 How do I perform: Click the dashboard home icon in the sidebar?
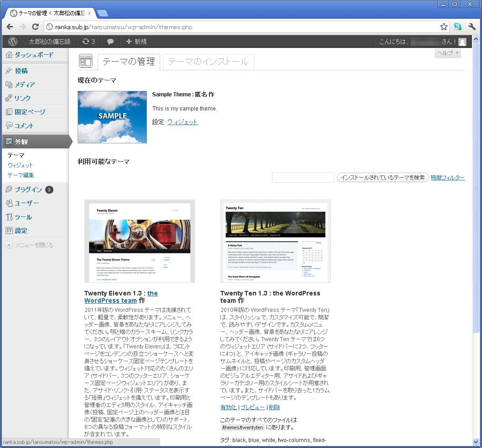(x=9, y=55)
